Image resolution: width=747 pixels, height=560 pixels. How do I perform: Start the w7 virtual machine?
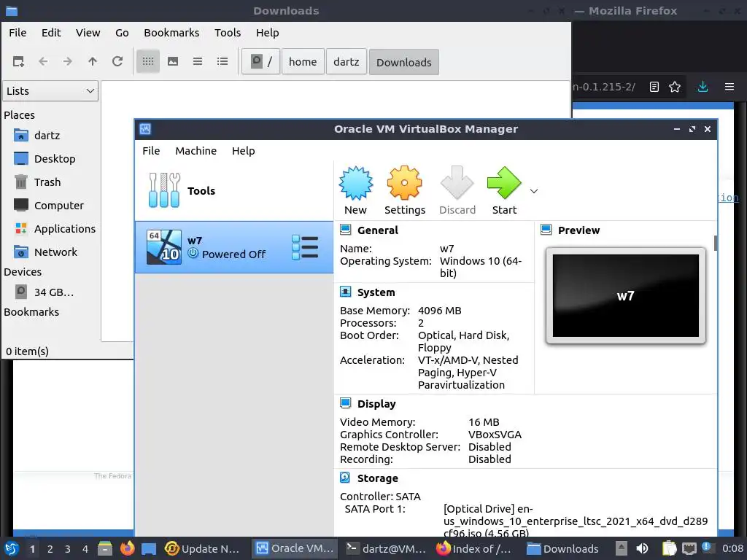[504, 190]
